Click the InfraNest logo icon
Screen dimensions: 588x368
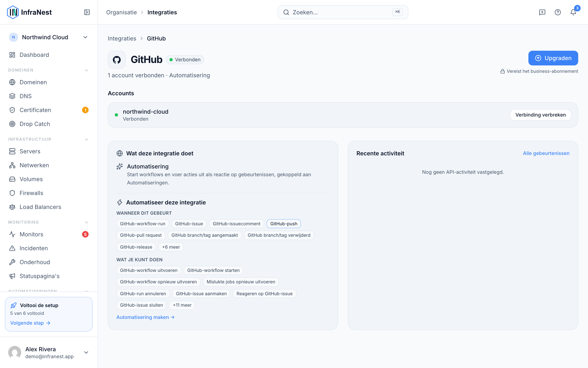[13, 12]
